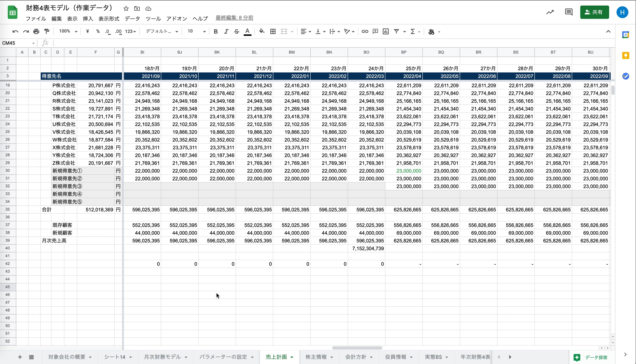Image resolution: width=636 pixels, height=364 pixels.
Task: Click the fill color bucket icon
Action: pyautogui.click(x=262, y=31)
